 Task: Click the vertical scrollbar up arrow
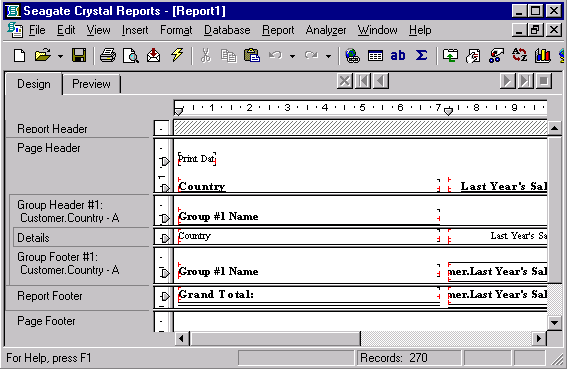[554, 128]
